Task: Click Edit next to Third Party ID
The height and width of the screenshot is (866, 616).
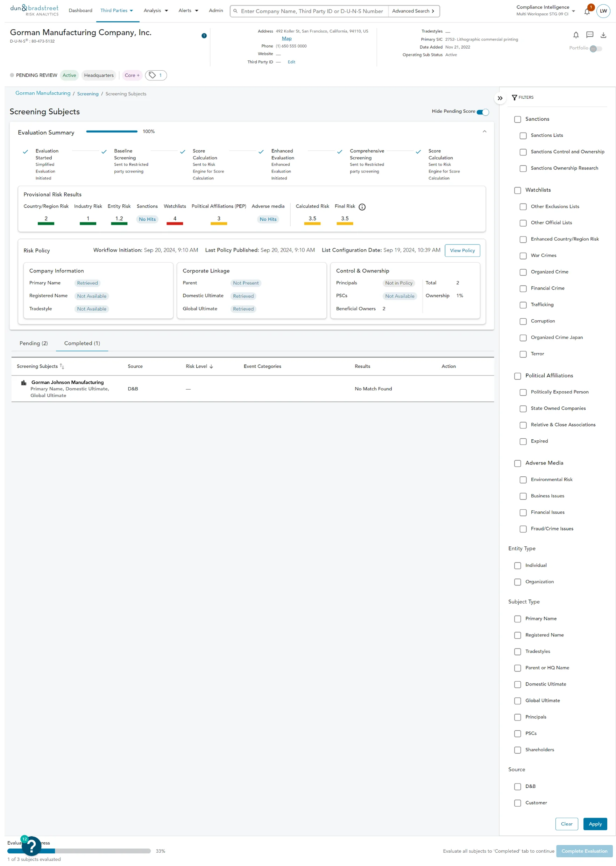Action: pos(291,62)
